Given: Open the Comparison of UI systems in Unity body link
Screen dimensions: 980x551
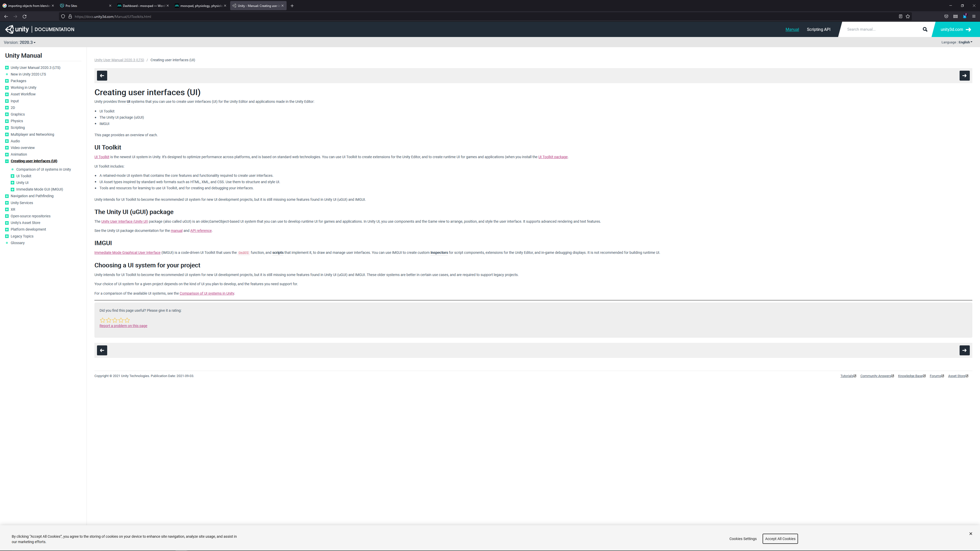Looking at the screenshot, I should coord(206,294).
